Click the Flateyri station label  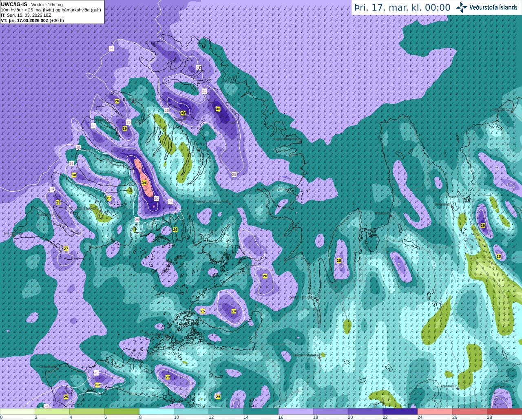tap(102, 120)
